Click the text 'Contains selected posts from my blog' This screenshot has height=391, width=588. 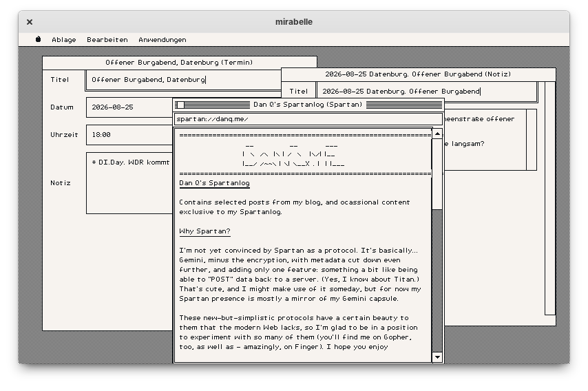click(250, 202)
